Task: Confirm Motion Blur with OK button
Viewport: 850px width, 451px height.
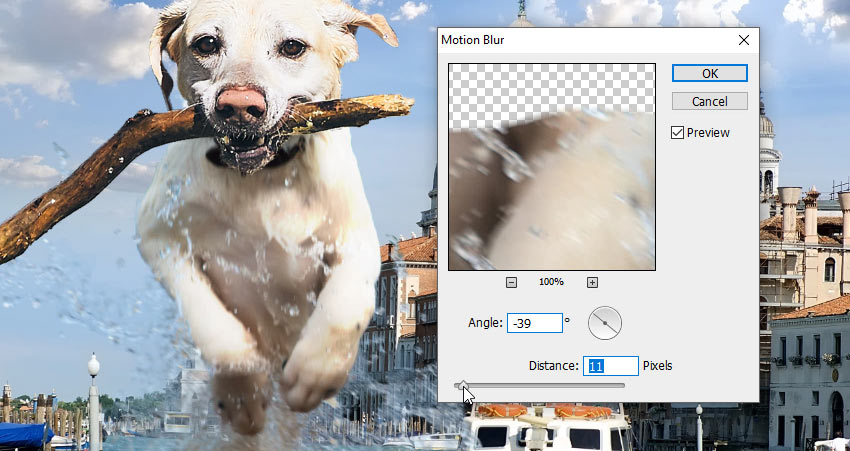Action: pos(710,73)
